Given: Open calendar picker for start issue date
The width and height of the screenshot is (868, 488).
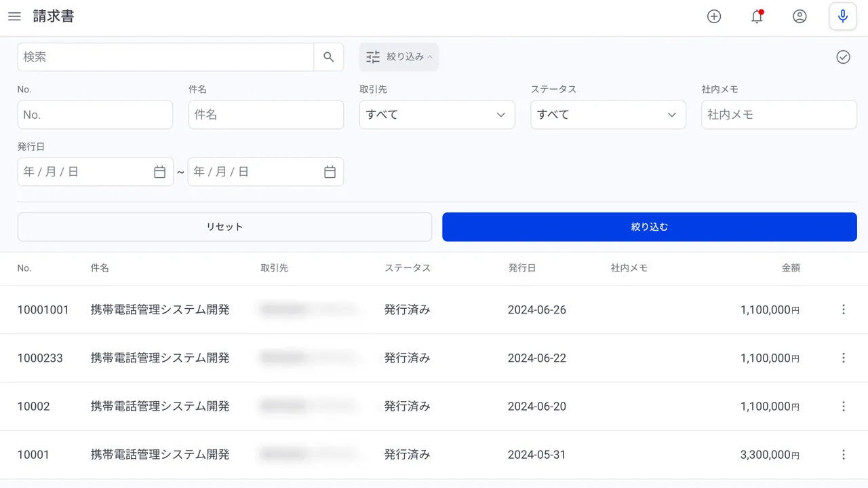Looking at the screenshot, I should pyautogui.click(x=160, y=172).
